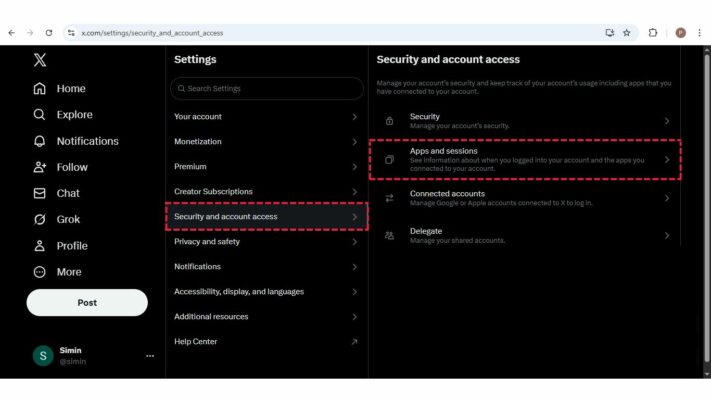Select Your account settings item
This screenshot has width=711, height=400.
(x=267, y=117)
